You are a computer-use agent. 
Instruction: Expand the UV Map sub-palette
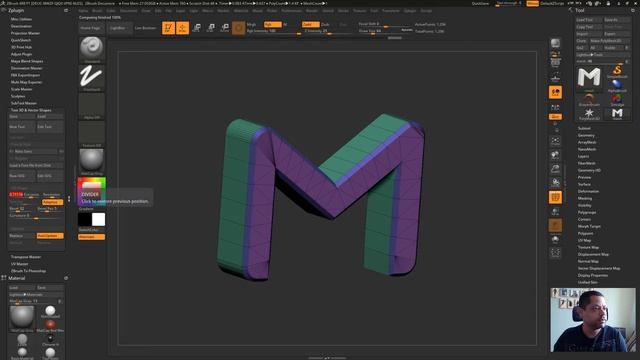pyautogui.click(x=584, y=240)
